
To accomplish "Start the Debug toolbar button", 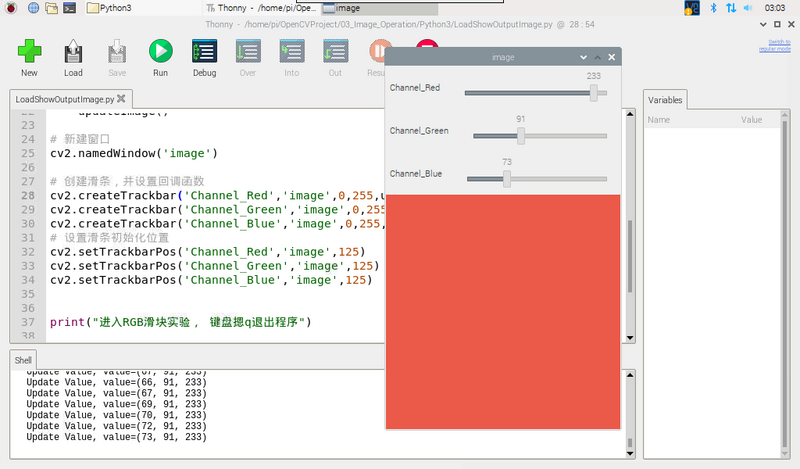I will 205,52.
